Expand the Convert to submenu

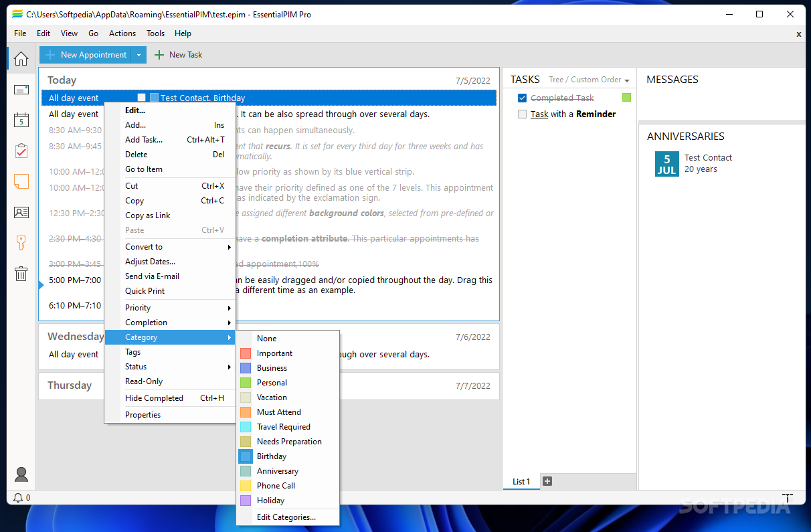[170, 247]
